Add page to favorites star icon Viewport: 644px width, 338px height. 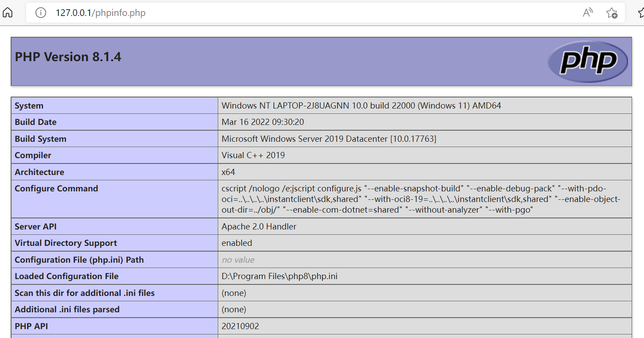click(x=612, y=13)
